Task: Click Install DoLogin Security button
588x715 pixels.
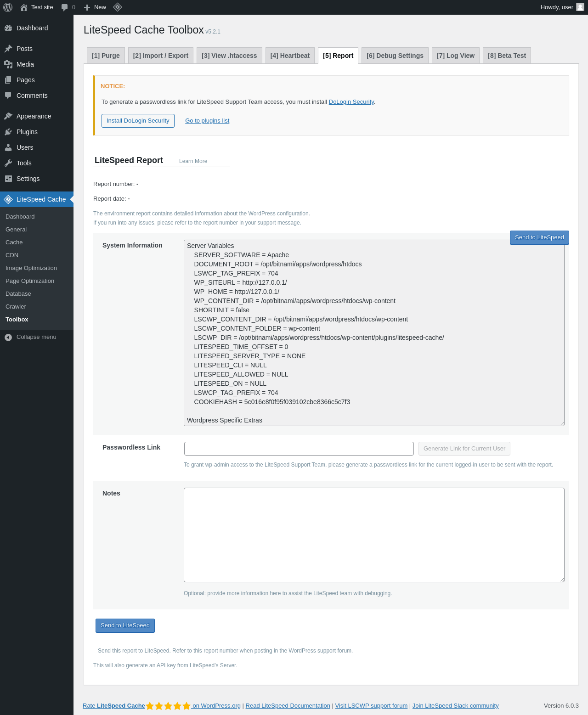Action: 138,121
